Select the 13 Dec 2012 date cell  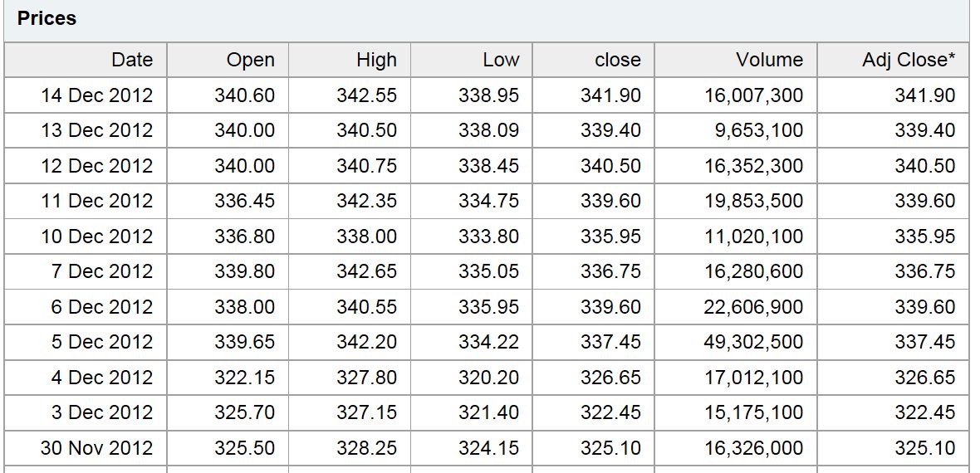[86, 130]
